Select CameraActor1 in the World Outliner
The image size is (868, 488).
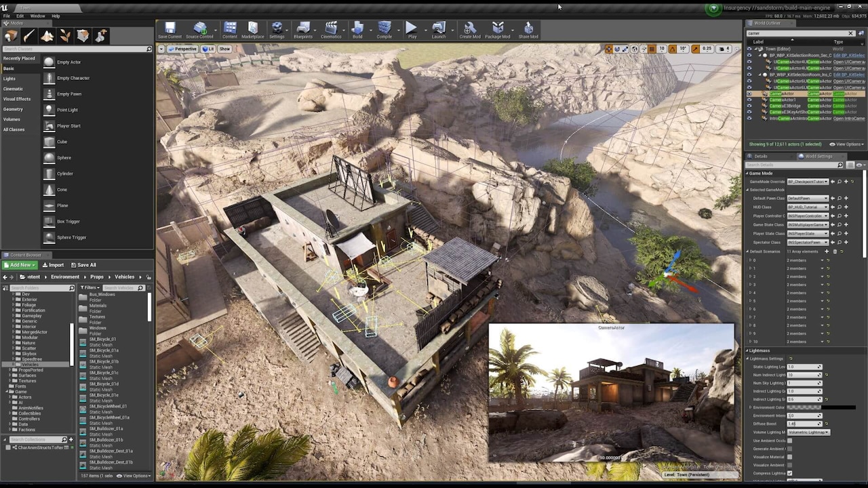(781, 100)
